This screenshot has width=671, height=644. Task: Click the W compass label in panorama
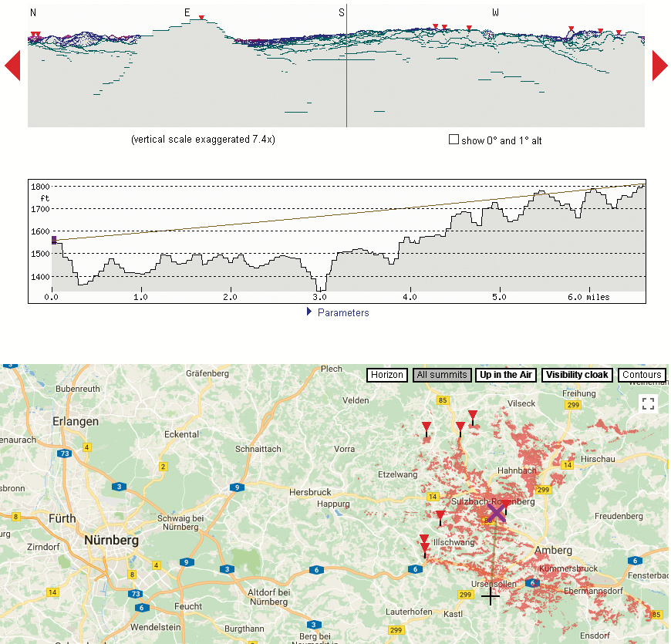pos(495,13)
